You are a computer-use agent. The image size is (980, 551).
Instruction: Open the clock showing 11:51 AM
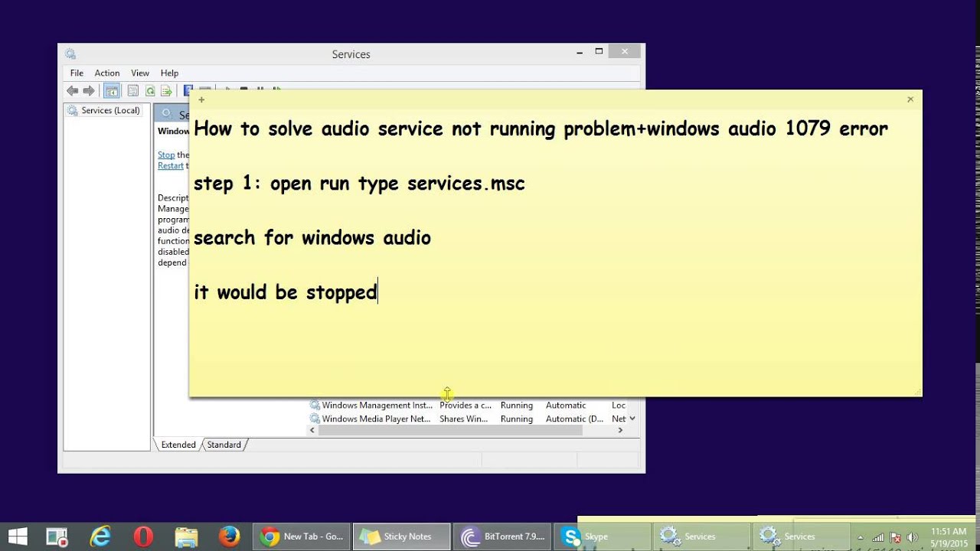tap(949, 537)
